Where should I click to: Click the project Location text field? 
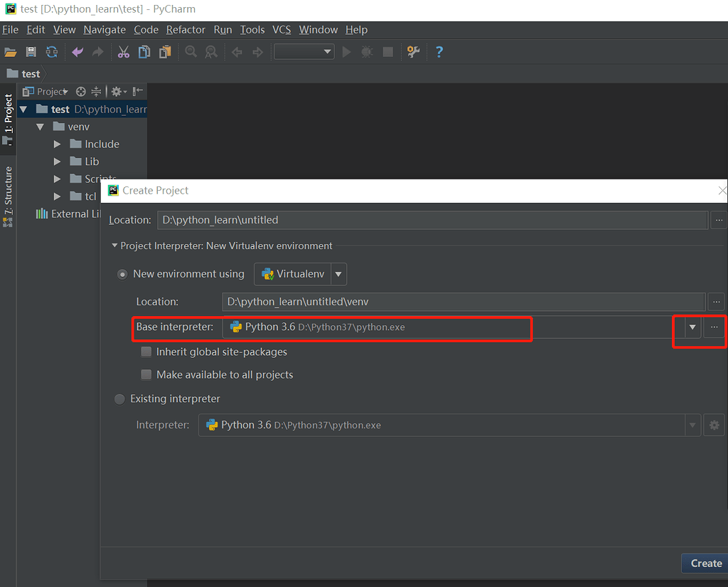pyautogui.click(x=432, y=221)
